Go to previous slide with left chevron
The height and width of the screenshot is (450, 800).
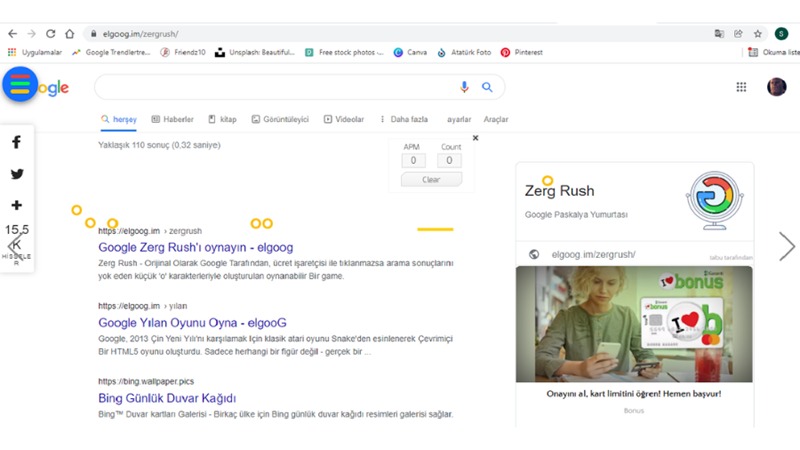(13, 246)
